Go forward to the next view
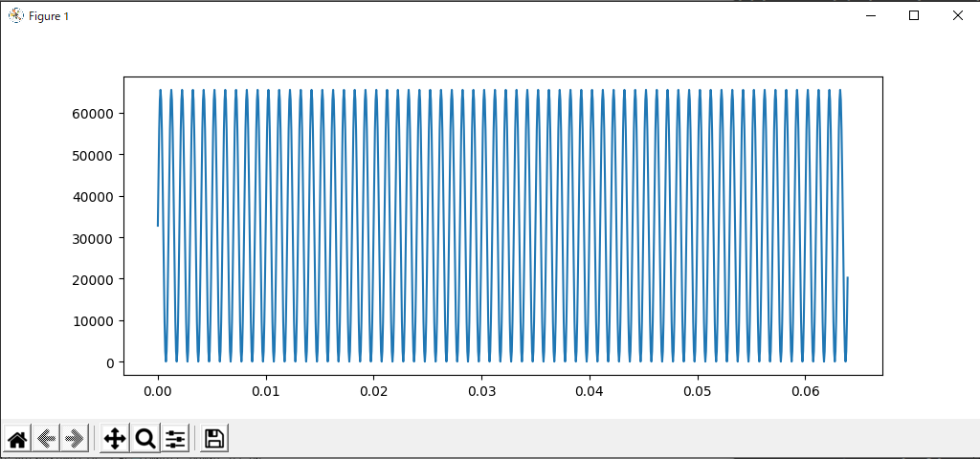This screenshot has width=980, height=459. coord(76,439)
